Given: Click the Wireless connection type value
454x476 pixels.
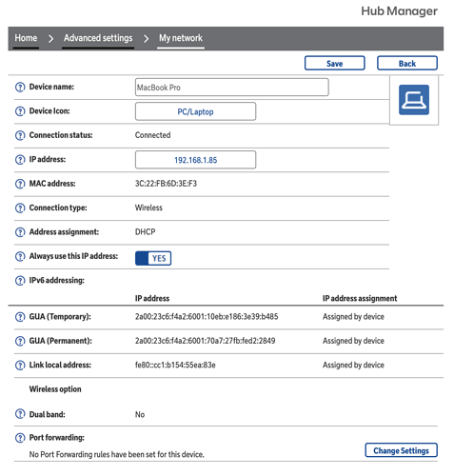Looking at the screenshot, I should tap(148, 208).
